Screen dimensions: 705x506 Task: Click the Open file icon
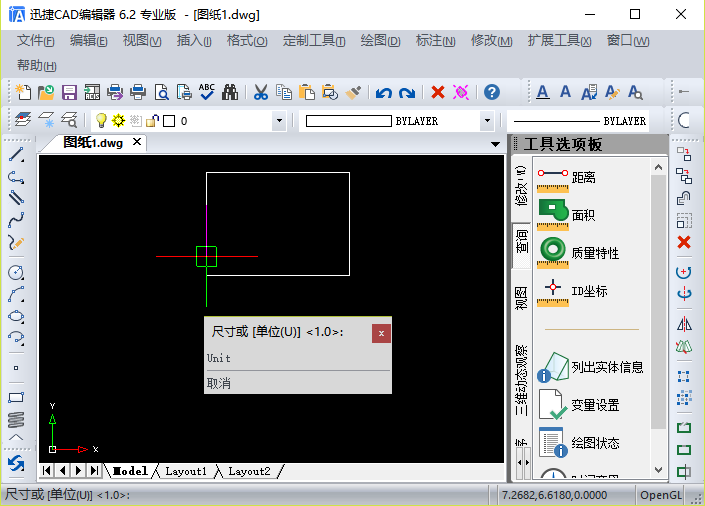[46, 92]
